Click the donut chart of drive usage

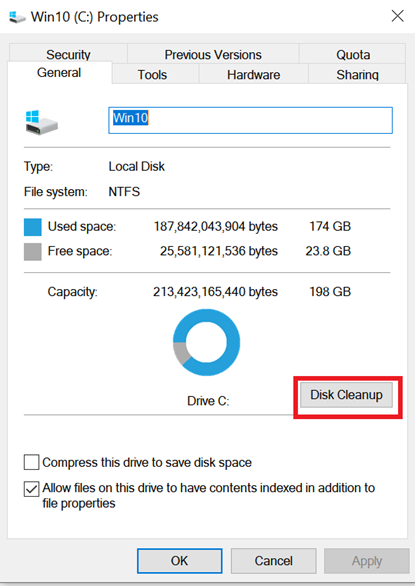[206, 342]
